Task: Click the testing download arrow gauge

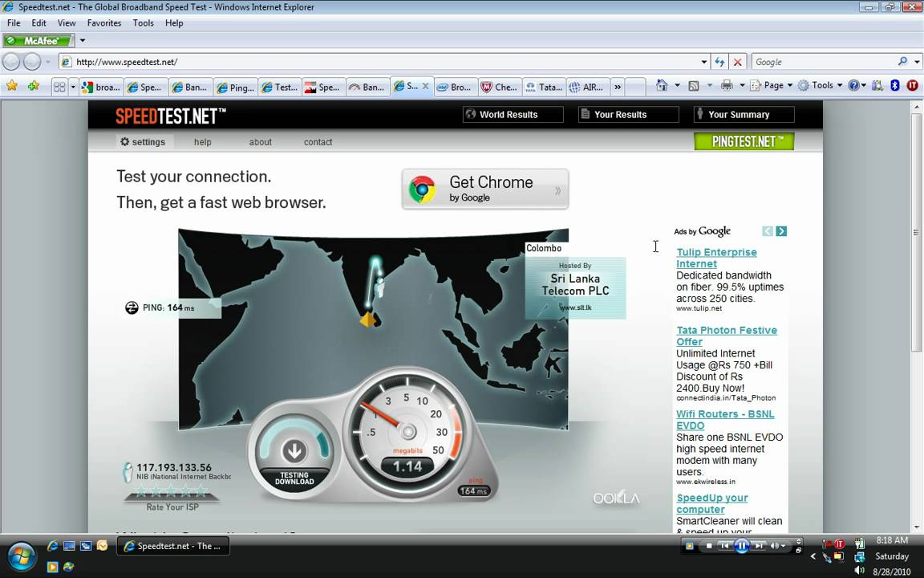Action: pyautogui.click(x=294, y=451)
